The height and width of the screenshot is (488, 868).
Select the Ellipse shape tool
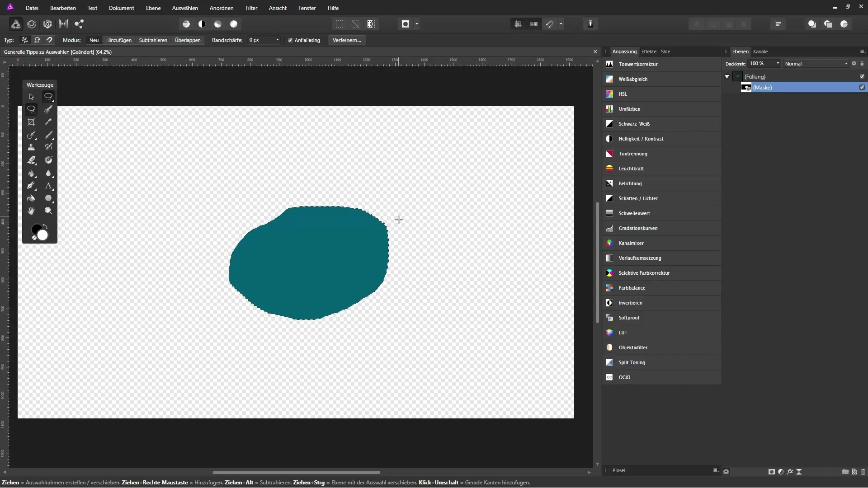[x=48, y=198]
